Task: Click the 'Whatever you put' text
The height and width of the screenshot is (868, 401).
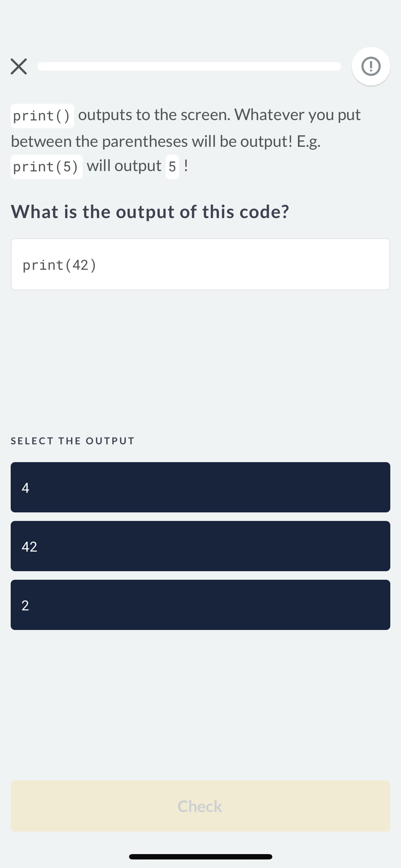Action: pos(298,115)
